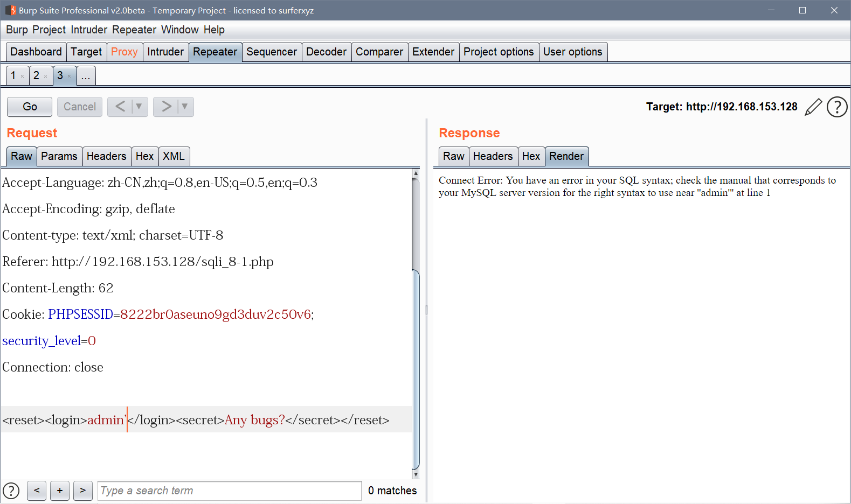Click the XML body line with admin'
This screenshot has width=851, height=504.
[205, 420]
